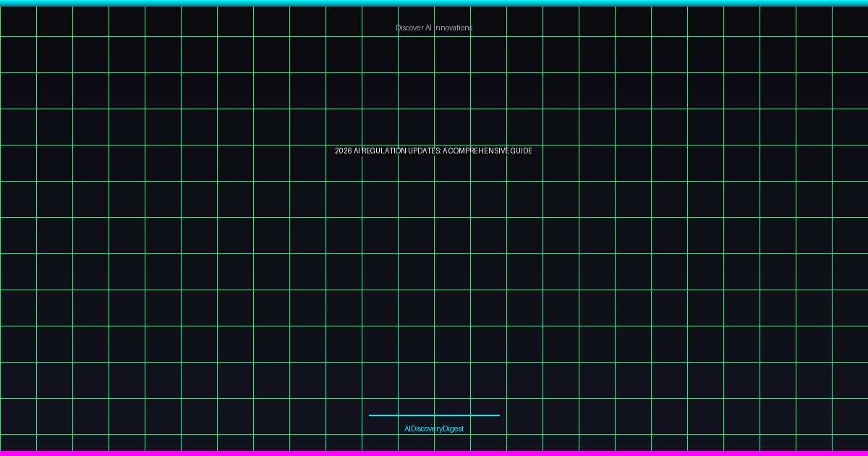Click the left end of the cyan divider
The height and width of the screenshot is (456, 868).
pyautogui.click(x=371, y=415)
